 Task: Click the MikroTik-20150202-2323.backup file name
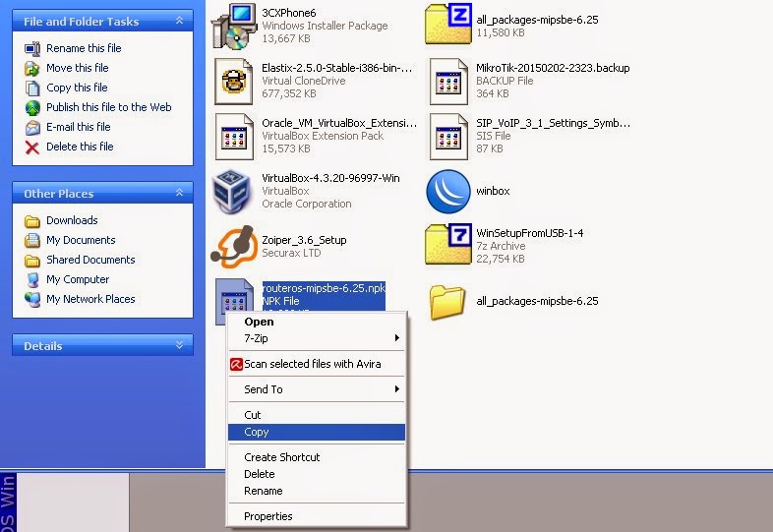553,68
